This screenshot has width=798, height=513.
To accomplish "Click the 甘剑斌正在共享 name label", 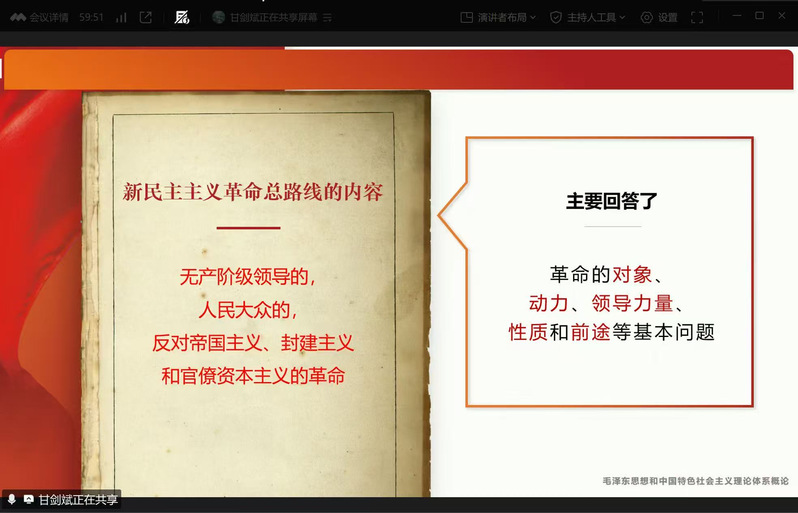I will coord(78,499).
